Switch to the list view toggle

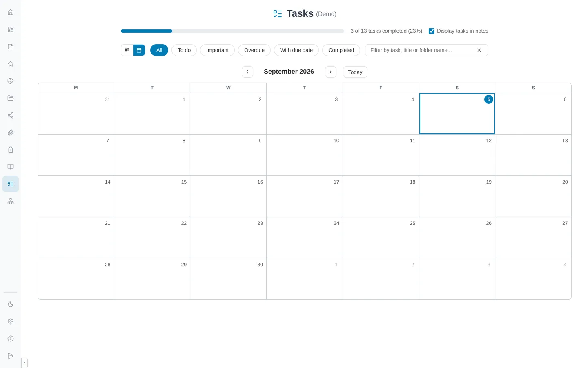click(127, 50)
